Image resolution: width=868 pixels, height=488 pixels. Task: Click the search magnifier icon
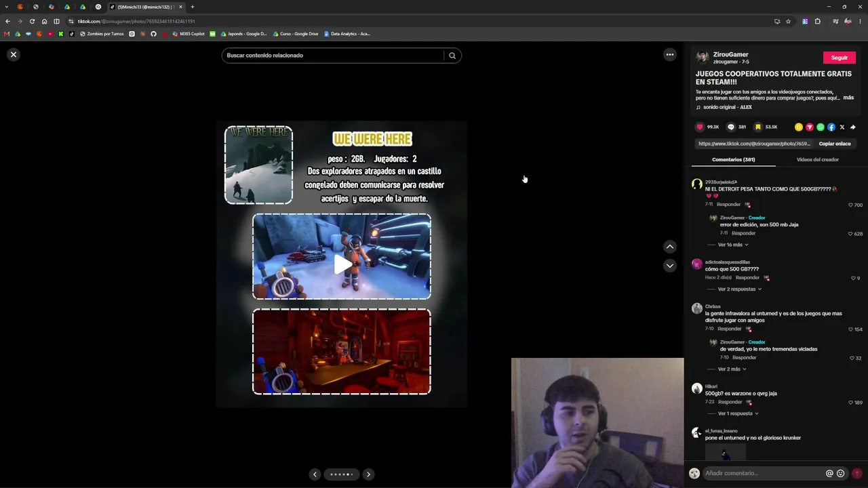452,56
